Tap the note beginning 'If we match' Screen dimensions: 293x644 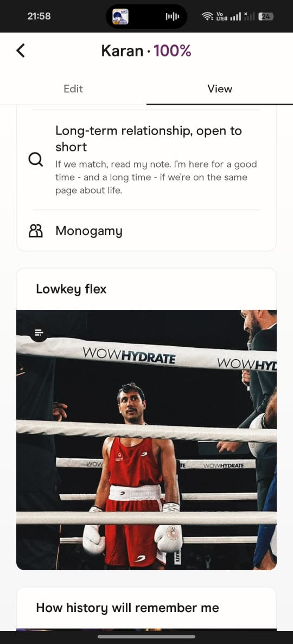tap(156, 177)
